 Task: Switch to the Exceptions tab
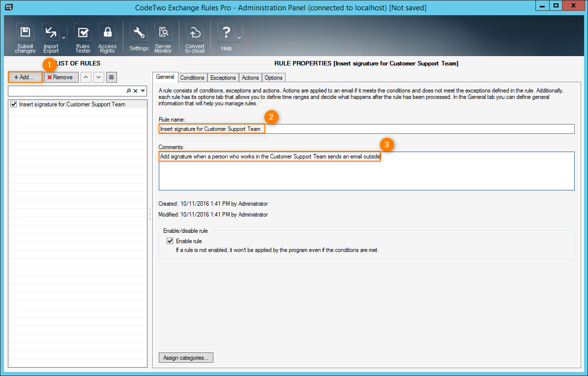point(223,78)
